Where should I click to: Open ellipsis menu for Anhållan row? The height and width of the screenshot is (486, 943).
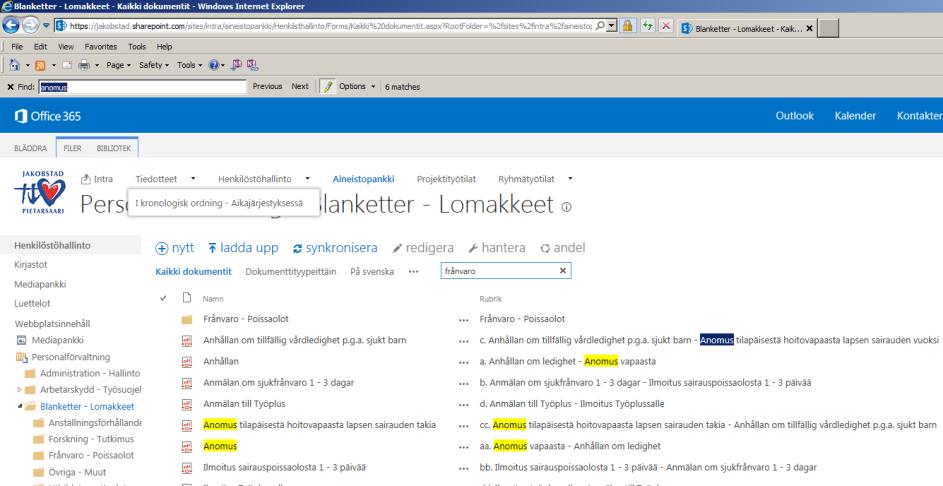pos(464,362)
